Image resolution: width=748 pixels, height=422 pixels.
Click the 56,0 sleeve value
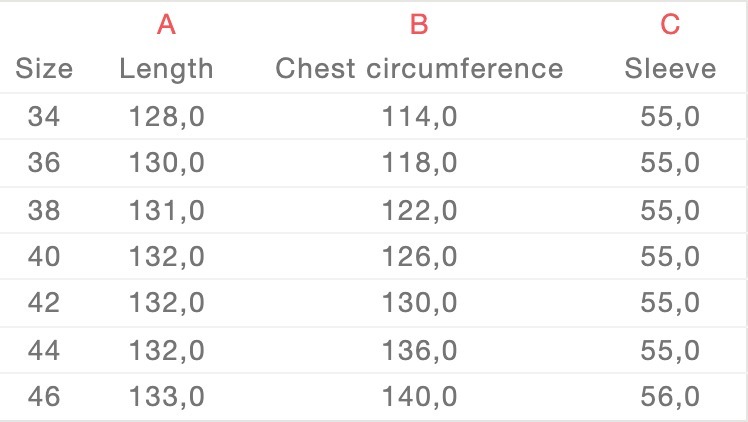[x=670, y=397]
